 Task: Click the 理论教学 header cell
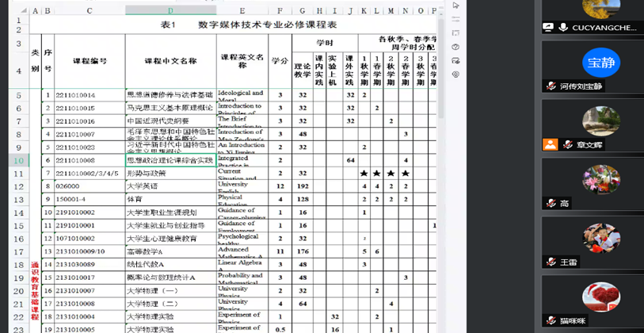(x=303, y=71)
